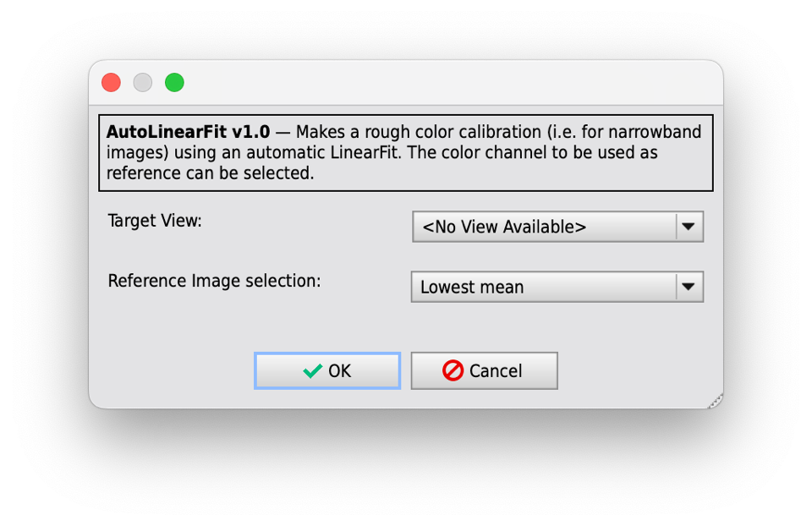Viewport: 812px width, 526px height.
Task: Click the description text about LinearFit calibration
Action: tap(406, 153)
